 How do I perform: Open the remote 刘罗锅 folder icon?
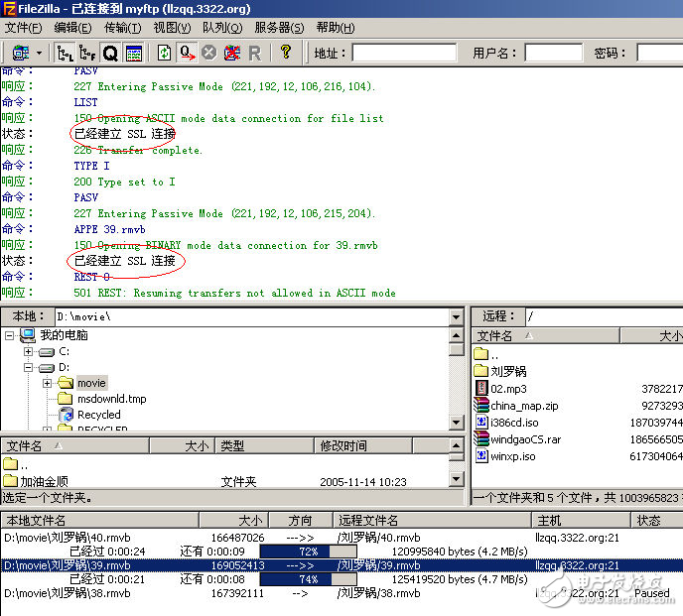click(x=480, y=370)
